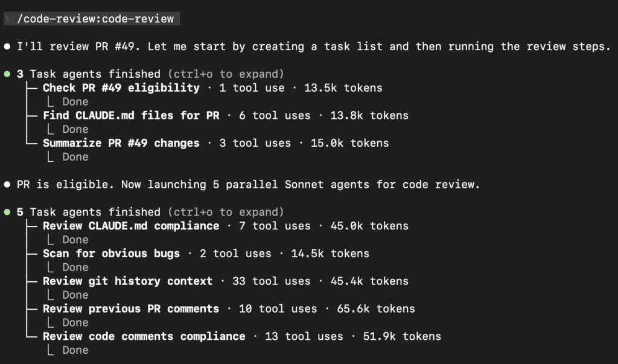The height and width of the screenshot is (364, 618).
Task: Click the first "(ctrl+o to expand)" hint
Action: pos(226,74)
